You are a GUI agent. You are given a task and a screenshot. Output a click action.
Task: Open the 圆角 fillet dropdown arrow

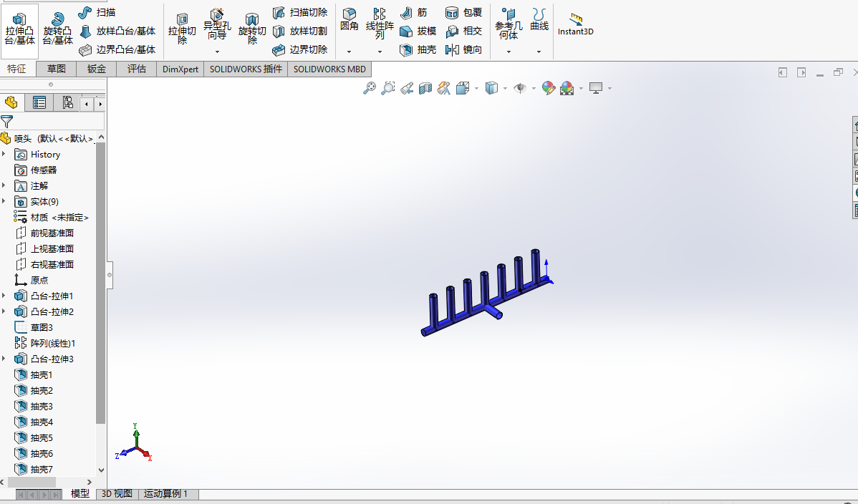point(349,52)
